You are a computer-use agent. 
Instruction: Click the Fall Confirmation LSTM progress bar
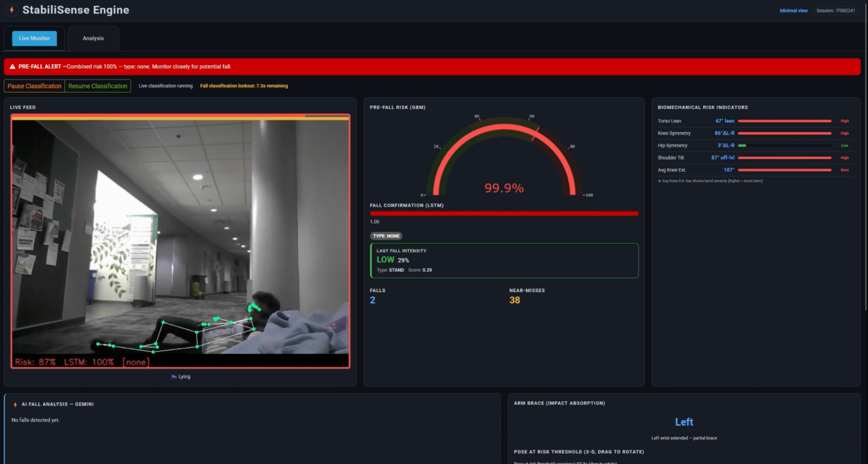pyautogui.click(x=504, y=214)
